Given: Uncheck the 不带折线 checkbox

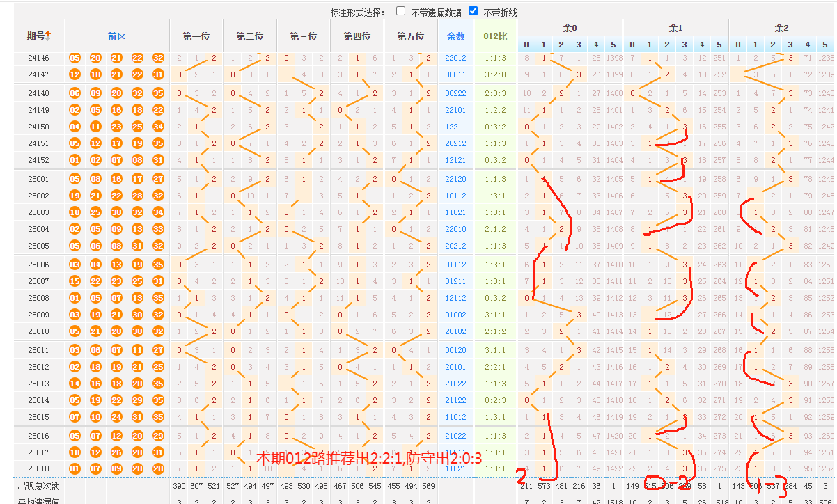Looking at the screenshot, I should 474,11.
